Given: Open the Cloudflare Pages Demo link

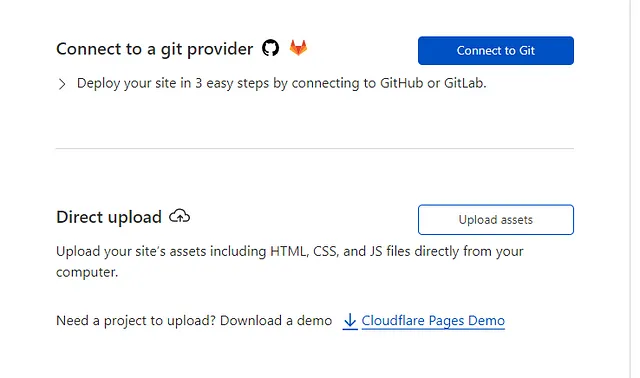Looking at the screenshot, I should [433, 321].
